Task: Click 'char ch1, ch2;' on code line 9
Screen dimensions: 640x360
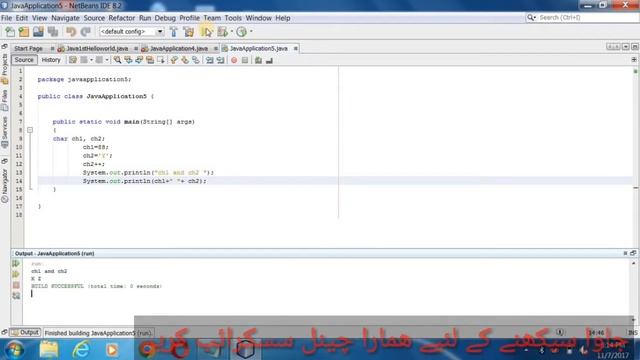Action: coord(79,138)
